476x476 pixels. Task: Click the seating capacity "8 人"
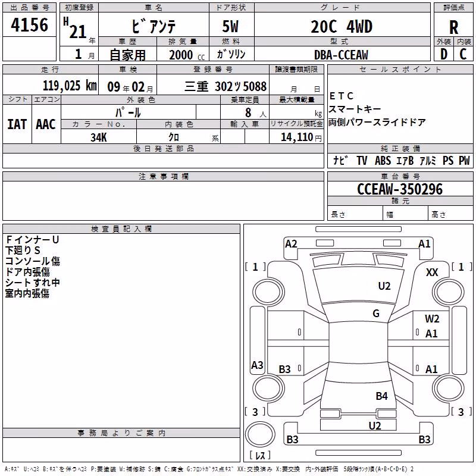(x=255, y=113)
